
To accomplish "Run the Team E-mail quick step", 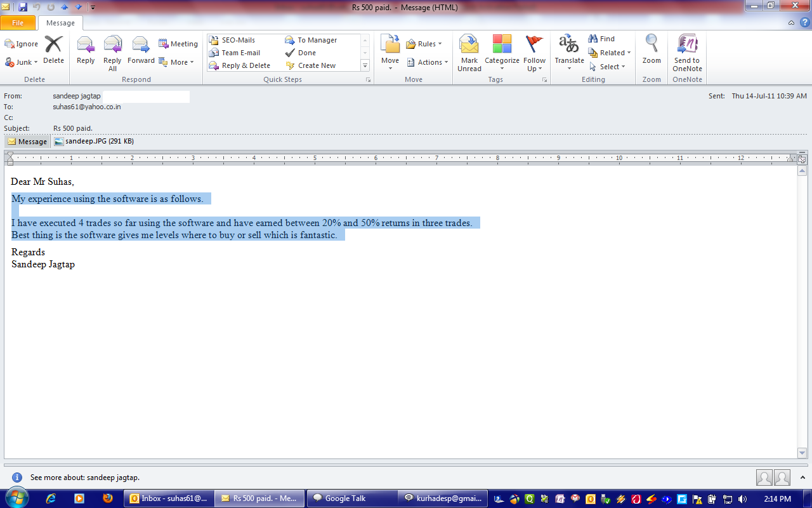I will (x=235, y=53).
